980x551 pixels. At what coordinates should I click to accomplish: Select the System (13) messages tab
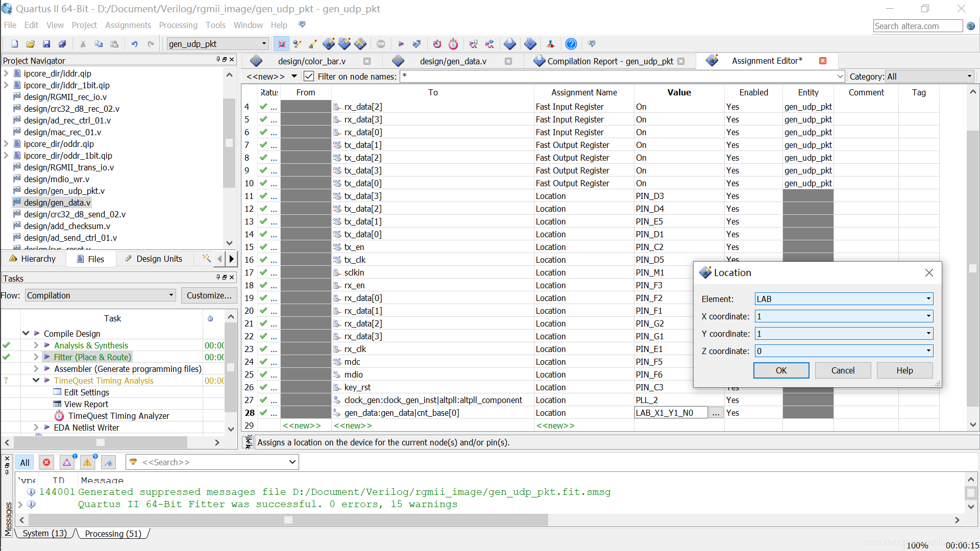[x=45, y=533]
